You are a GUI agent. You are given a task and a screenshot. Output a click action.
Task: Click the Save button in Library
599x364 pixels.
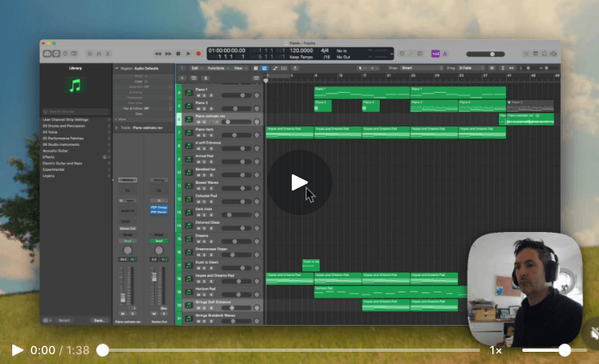tap(99, 321)
